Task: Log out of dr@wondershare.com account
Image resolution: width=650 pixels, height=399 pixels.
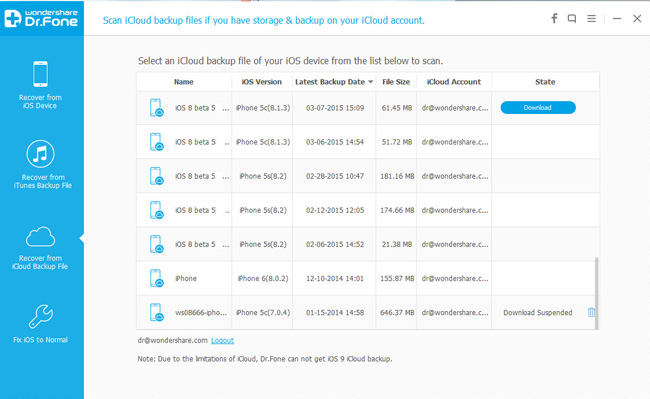Action: 223,341
